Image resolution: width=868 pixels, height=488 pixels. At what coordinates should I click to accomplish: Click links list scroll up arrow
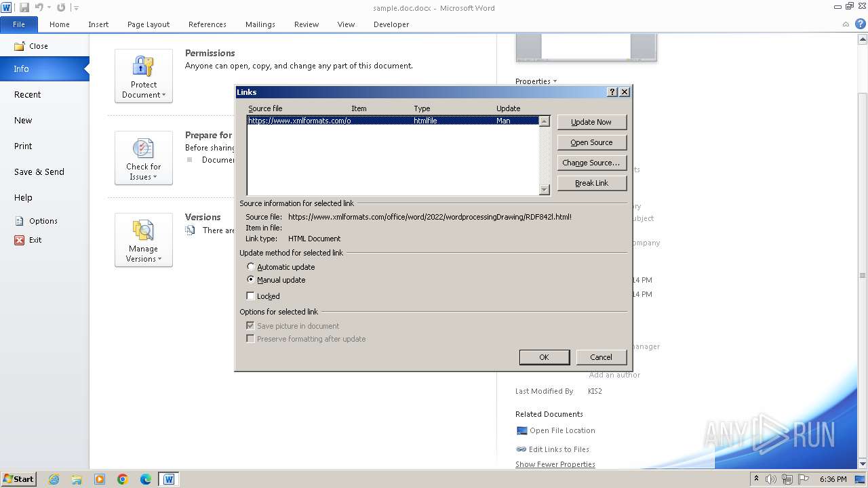pyautogui.click(x=544, y=121)
